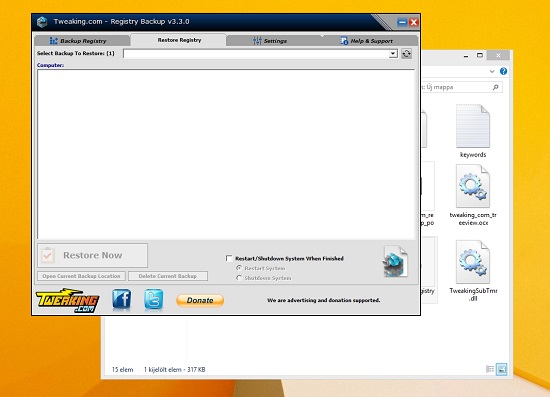The height and width of the screenshot is (397, 550).
Task: Click the refresh backup list icon
Action: pyautogui.click(x=407, y=54)
